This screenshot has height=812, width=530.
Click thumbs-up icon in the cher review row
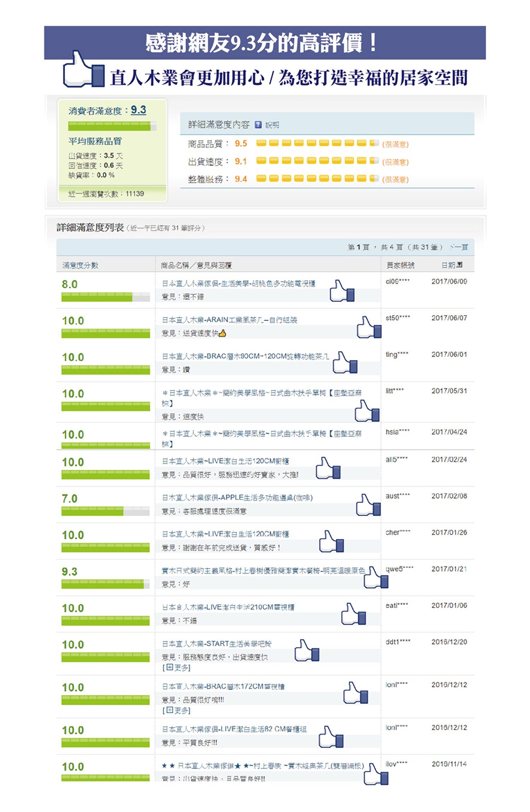click(331, 541)
